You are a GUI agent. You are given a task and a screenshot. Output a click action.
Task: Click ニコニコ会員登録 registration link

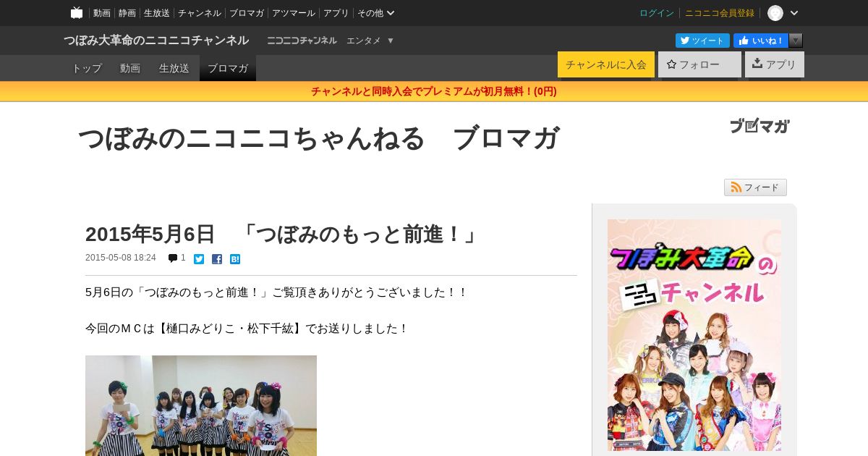point(720,13)
